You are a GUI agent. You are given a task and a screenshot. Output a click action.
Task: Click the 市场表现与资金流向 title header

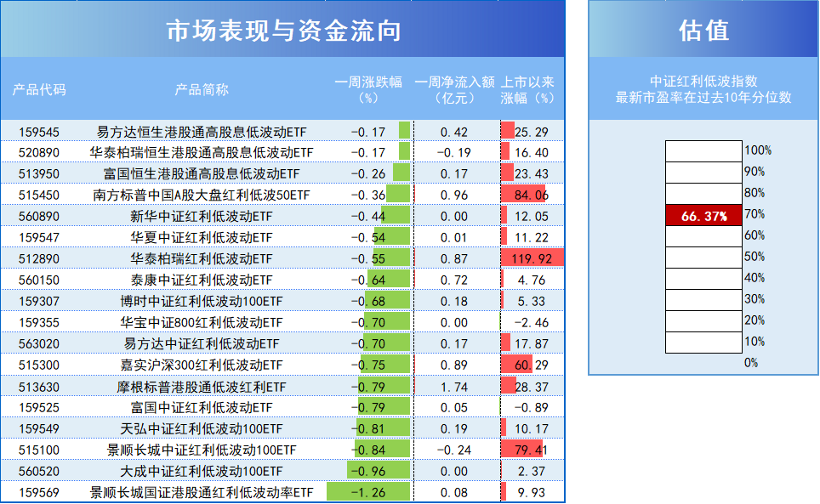coord(281,31)
